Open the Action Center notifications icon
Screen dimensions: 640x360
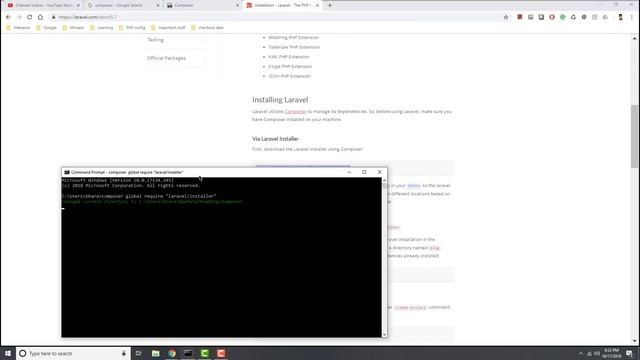click(x=630, y=353)
